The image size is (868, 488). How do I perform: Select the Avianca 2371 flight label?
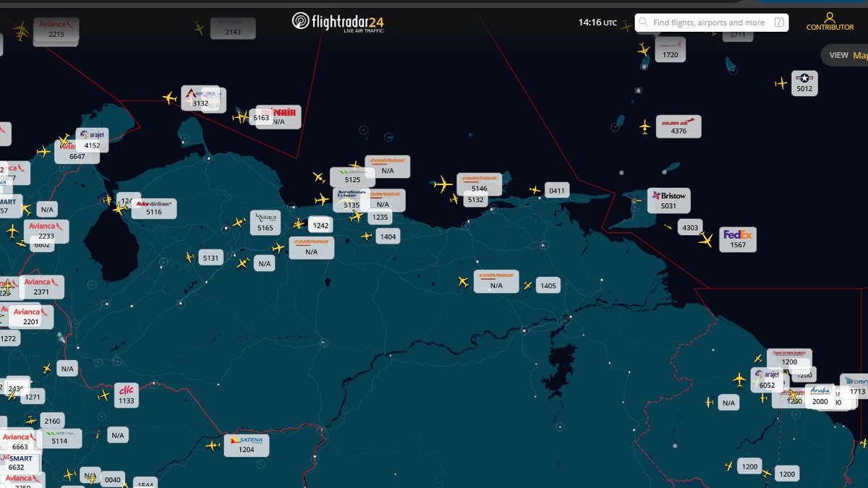tap(41, 287)
